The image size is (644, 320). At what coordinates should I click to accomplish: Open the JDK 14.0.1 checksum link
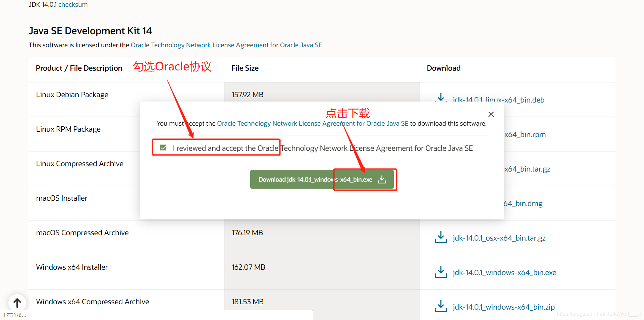coord(73,4)
